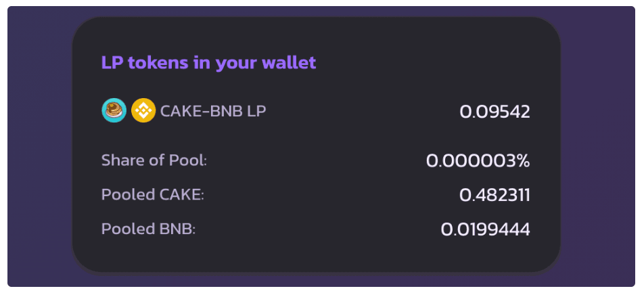Click the Pooled BNB label
The image size is (644, 295).
click(x=148, y=229)
